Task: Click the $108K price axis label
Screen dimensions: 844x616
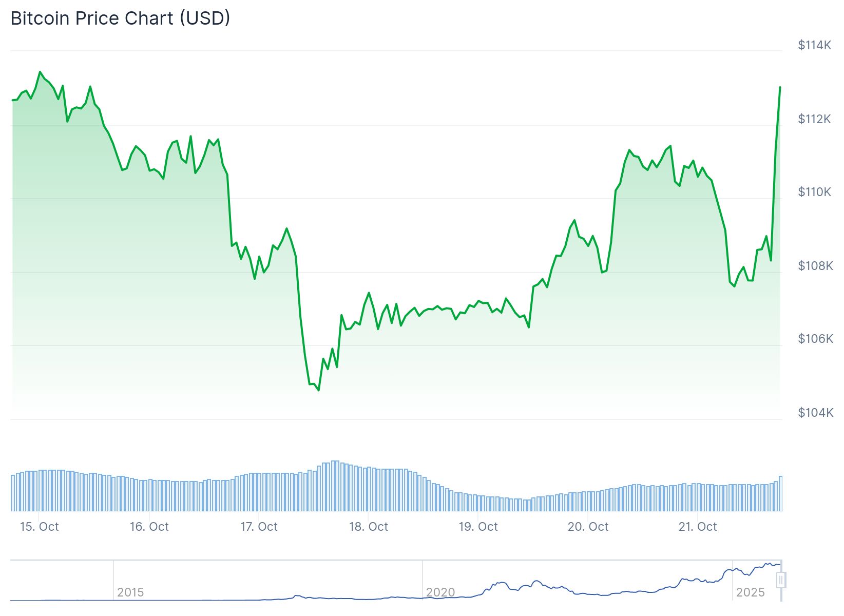Action: coord(815,265)
